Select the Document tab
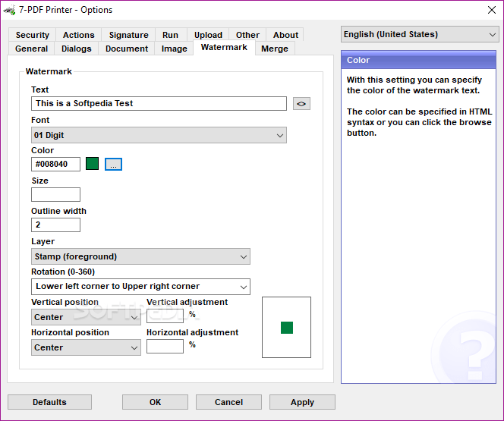 tap(127, 49)
